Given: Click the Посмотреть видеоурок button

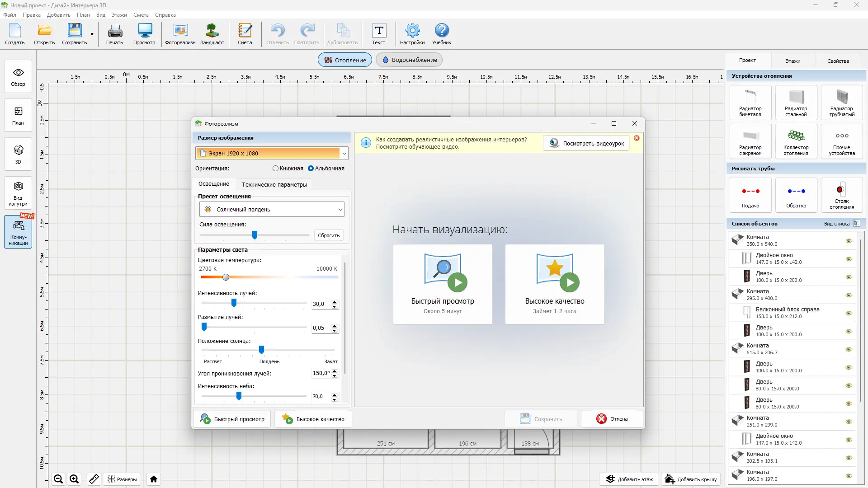Looking at the screenshot, I should tap(586, 144).
